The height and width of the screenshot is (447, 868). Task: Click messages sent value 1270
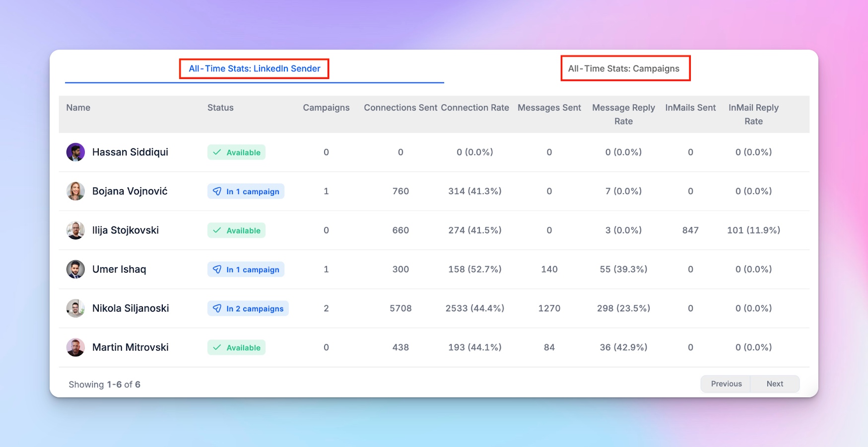point(549,308)
